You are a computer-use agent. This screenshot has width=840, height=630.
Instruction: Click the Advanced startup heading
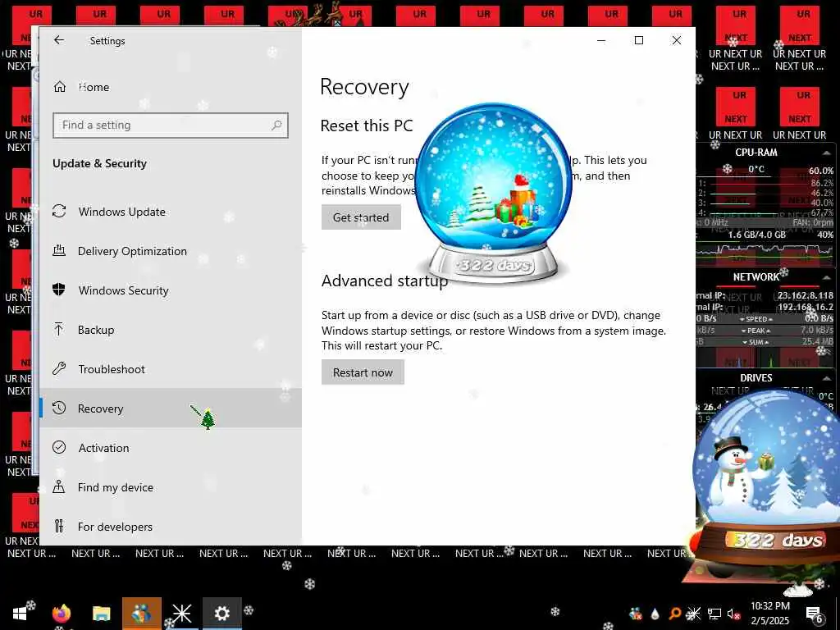click(384, 281)
